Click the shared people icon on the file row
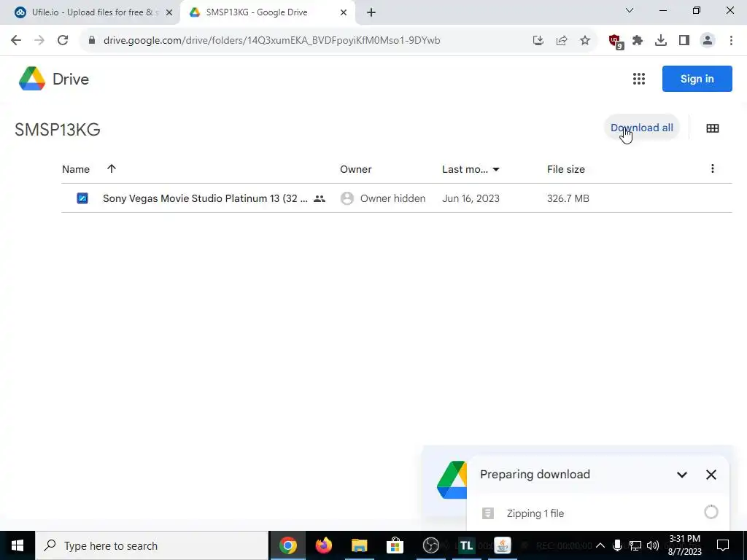The image size is (747, 560). click(320, 198)
